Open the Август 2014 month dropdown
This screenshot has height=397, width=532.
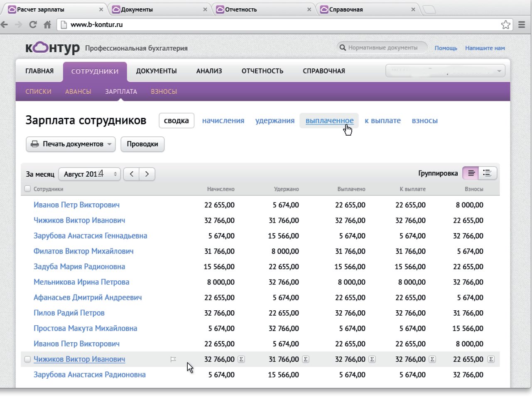click(90, 174)
